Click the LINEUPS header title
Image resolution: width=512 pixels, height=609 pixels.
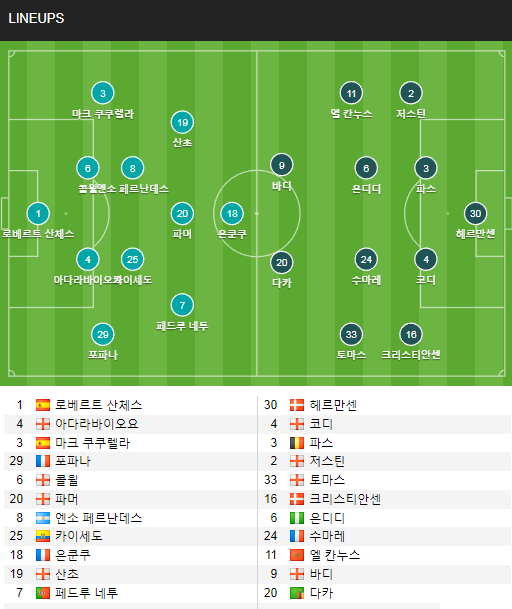click(x=36, y=18)
